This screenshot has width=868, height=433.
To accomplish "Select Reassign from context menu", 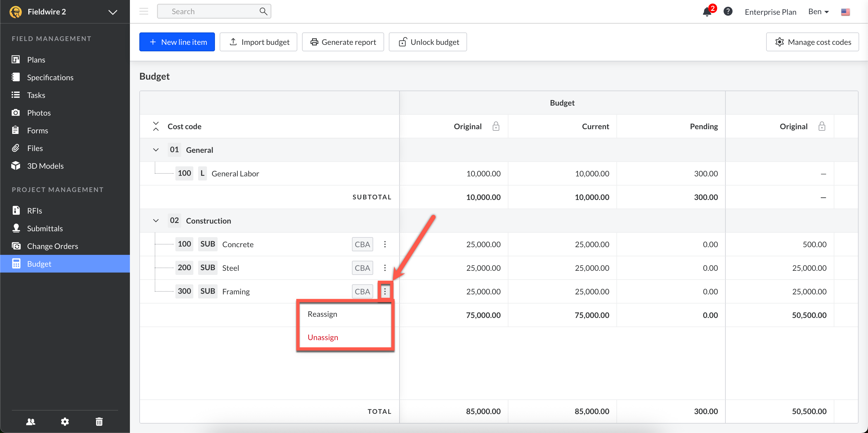I will [x=322, y=314].
